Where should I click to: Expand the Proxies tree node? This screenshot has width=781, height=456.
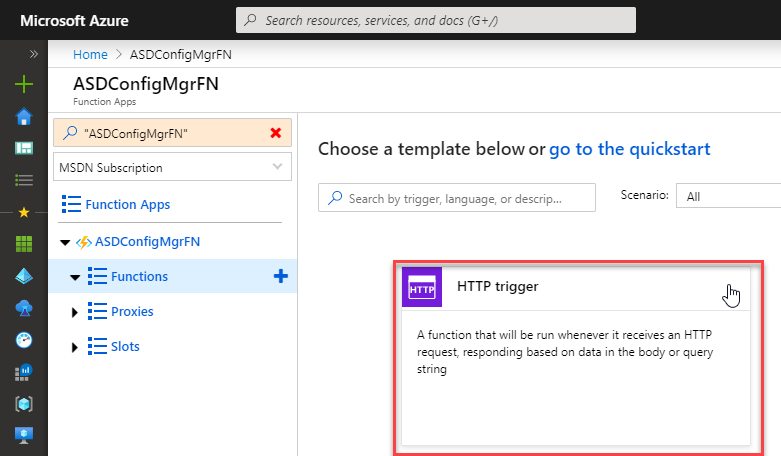(x=75, y=312)
